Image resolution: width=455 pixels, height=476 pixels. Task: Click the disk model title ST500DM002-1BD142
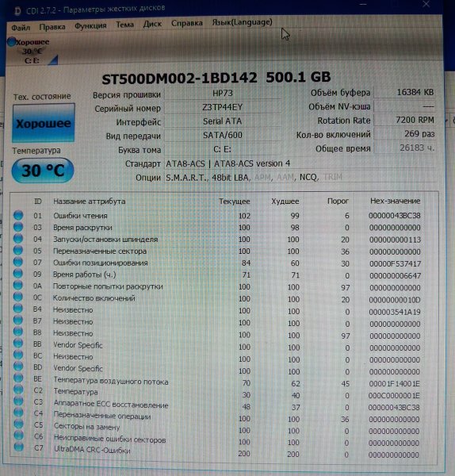180,79
